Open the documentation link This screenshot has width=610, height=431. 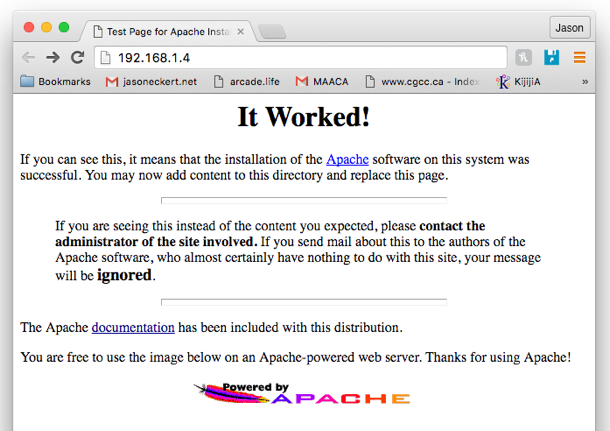pyautogui.click(x=133, y=327)
